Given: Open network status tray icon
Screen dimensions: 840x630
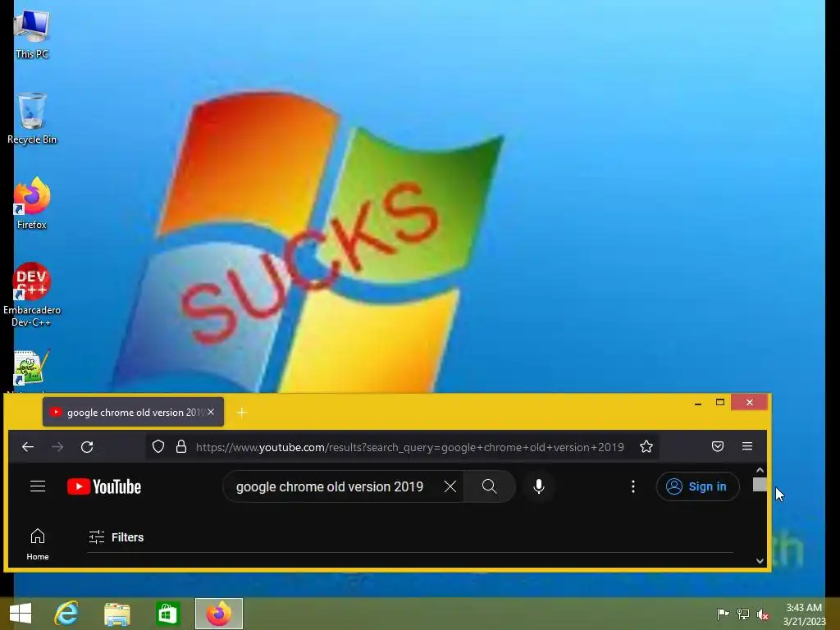Looking at the screenshot, I should click(x=743, y=614).
